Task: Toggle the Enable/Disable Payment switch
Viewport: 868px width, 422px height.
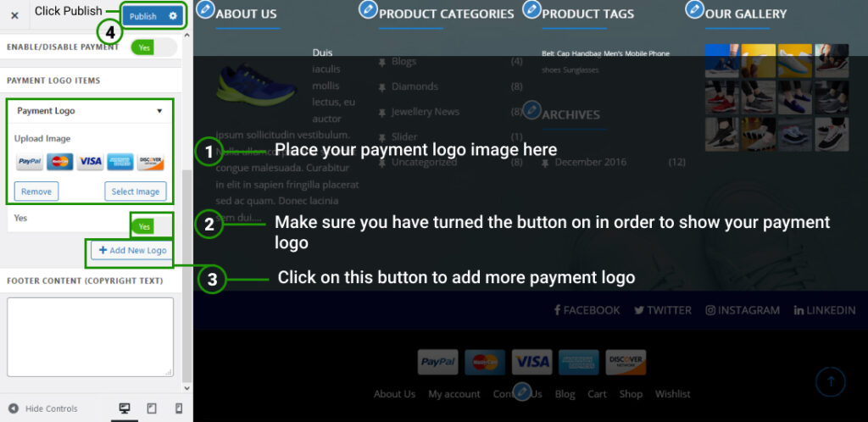Action: pyautogui.click(x=153, y=48)
